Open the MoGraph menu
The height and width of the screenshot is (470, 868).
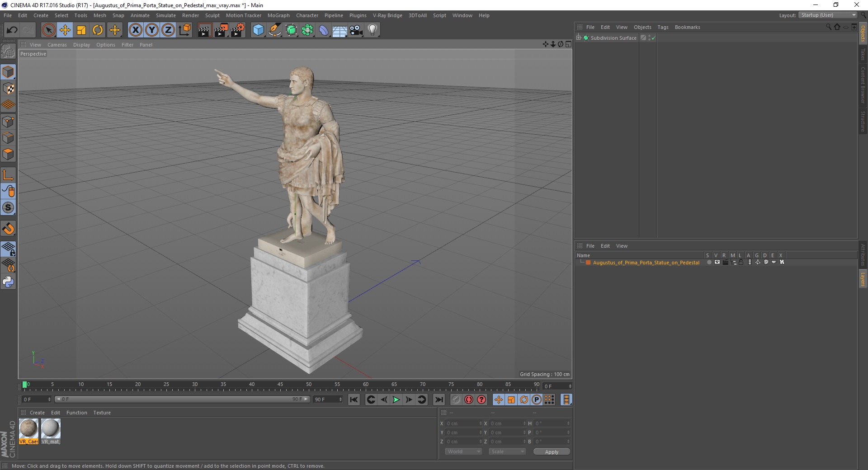pyautogui.click(x=278, y=15)
